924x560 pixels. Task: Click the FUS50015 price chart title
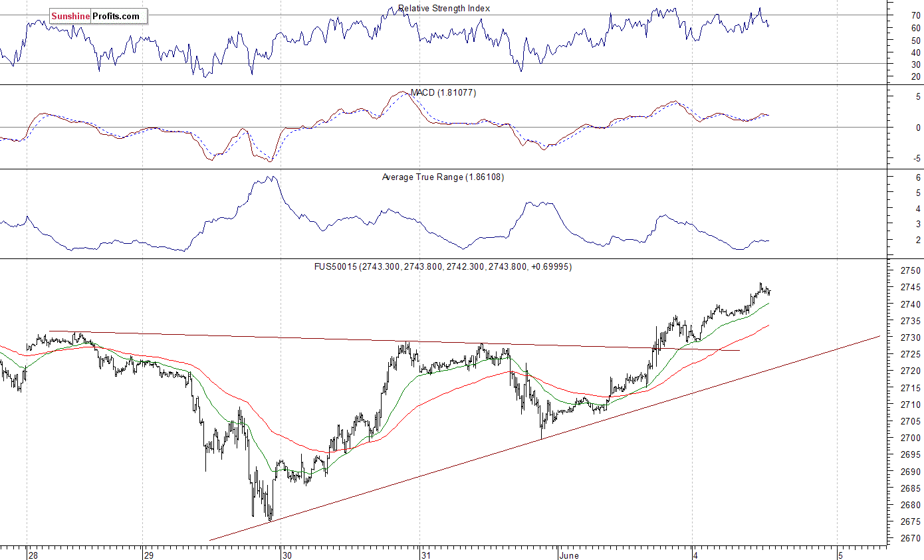point(443,267)
